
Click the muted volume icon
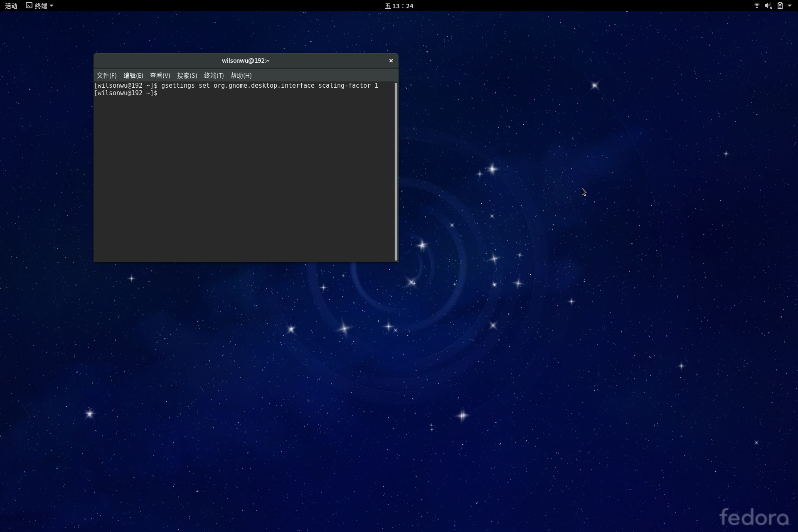[768, 6]
